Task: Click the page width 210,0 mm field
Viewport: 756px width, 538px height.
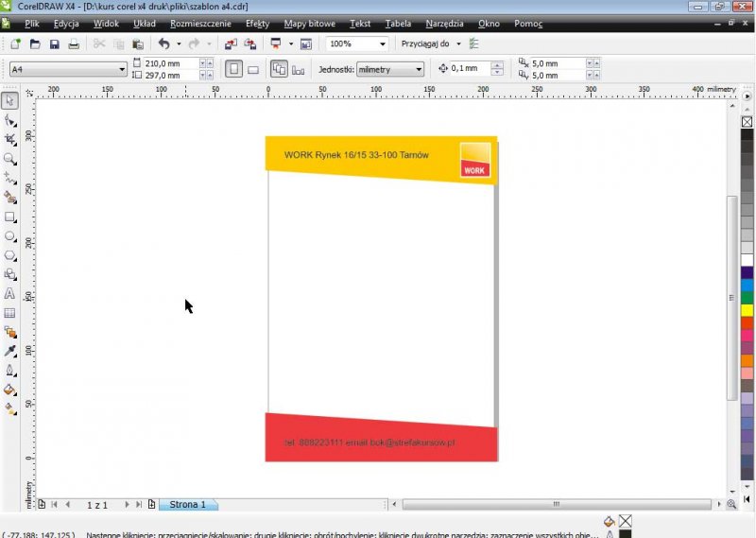Action: point(170,63)
